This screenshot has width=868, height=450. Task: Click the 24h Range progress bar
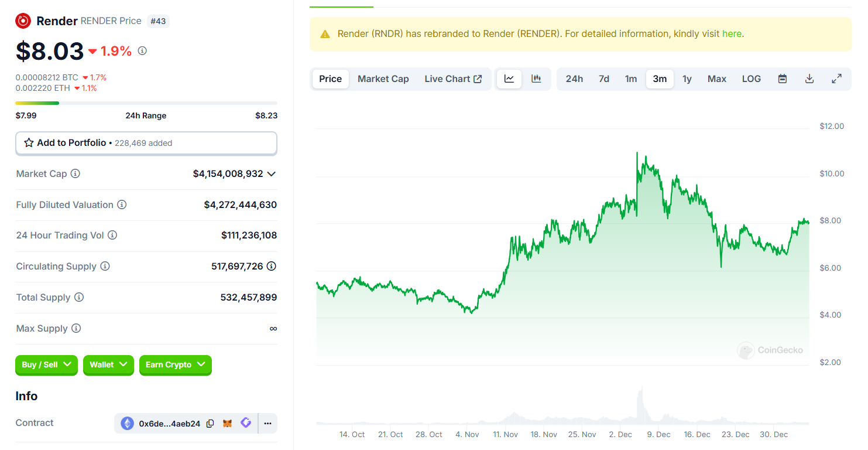146,103
